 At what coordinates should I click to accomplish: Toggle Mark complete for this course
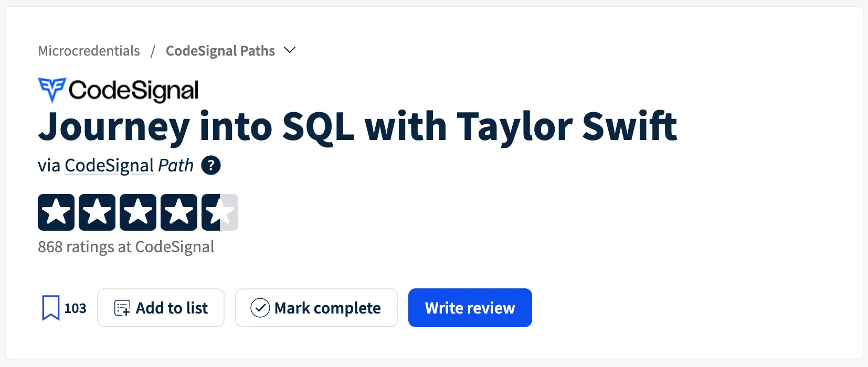pos(316,308)
